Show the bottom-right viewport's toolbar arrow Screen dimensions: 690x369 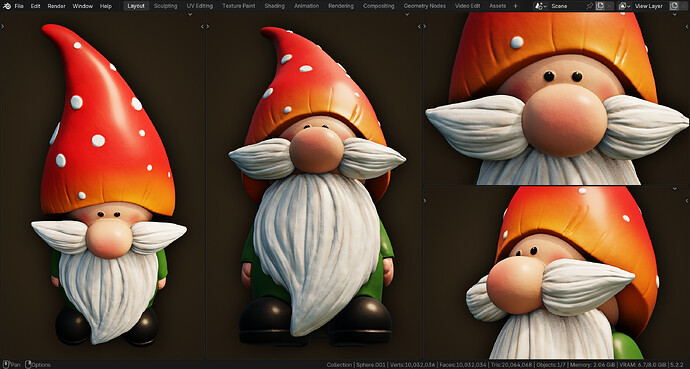[425, 201]
